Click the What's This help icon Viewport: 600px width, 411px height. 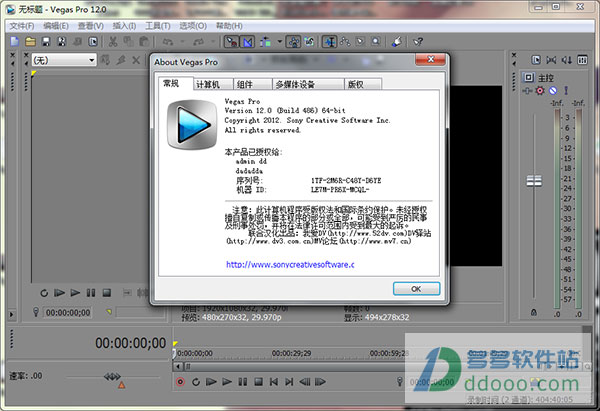pos(417,41)
